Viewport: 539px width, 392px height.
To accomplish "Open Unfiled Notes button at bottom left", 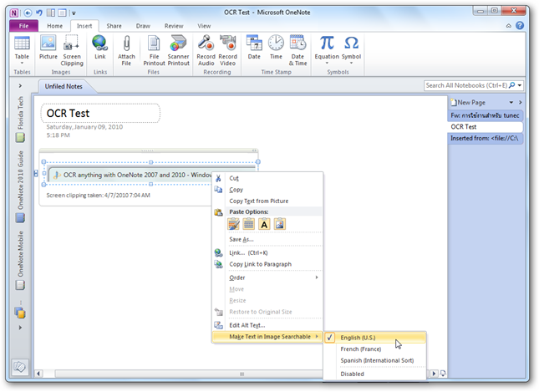I will click(x=19, y=367).
